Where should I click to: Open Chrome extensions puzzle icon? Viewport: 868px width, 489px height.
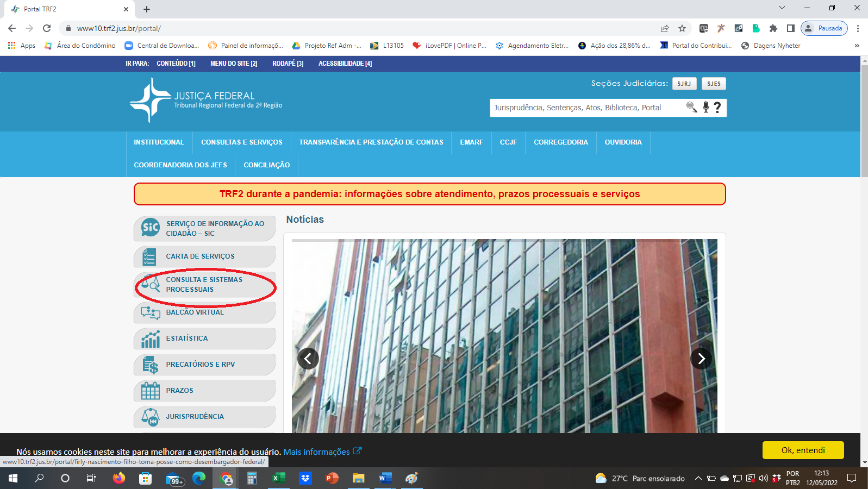point(773,28)
